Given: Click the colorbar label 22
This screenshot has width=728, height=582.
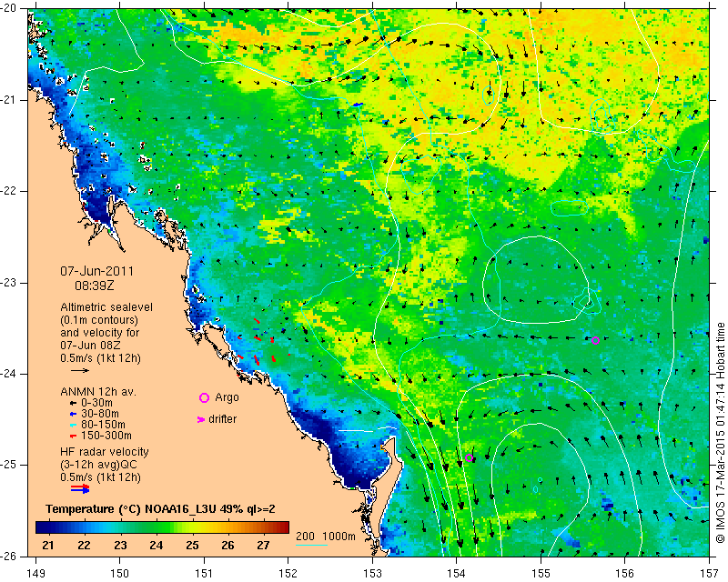Looking at the screenshot, I should click(84, 546).
